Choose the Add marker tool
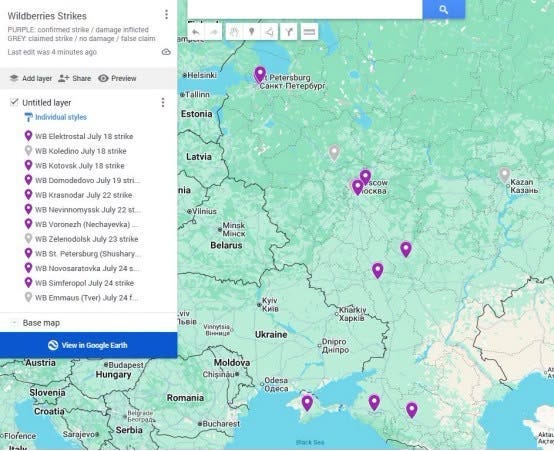The image size is (554, 451). tap(252, 32)
